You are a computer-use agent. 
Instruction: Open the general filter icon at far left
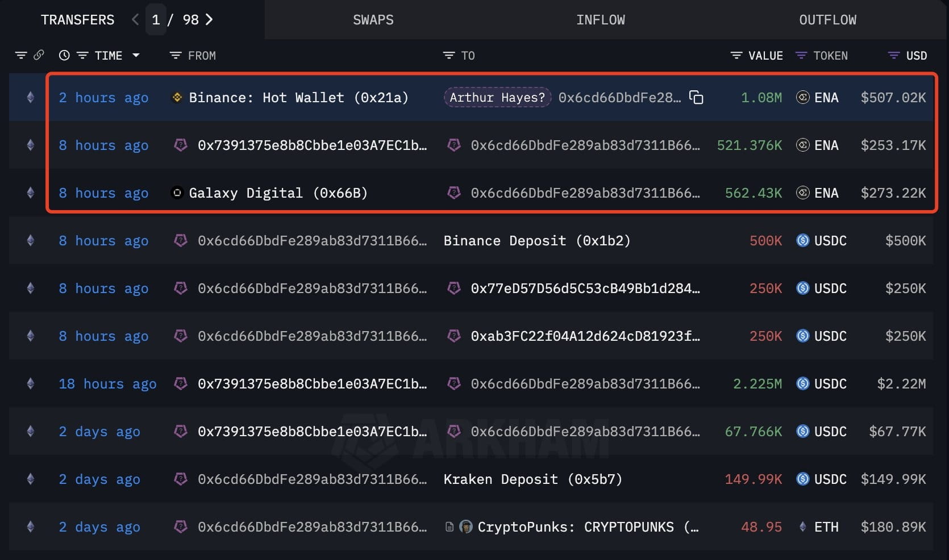21,56
